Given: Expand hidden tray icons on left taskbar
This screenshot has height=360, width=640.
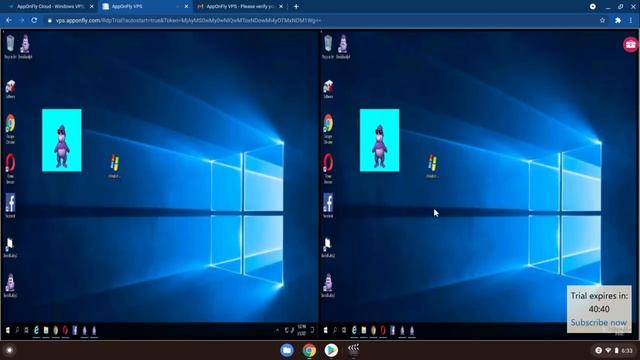Looking at the screenshot, I should coord(278,330).
